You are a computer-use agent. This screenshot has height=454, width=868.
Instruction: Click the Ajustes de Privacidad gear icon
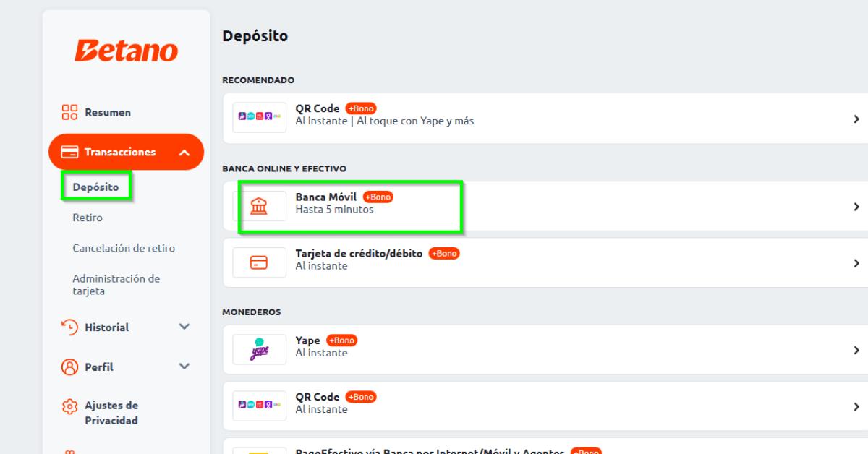(69, 406)
